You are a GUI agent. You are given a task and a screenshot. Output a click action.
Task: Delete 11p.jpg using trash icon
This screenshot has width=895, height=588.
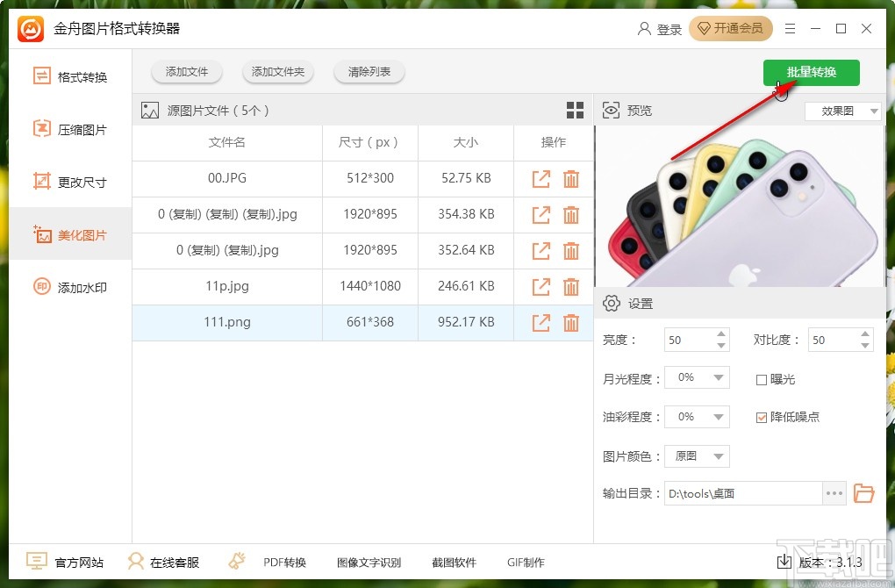point(571,287)
